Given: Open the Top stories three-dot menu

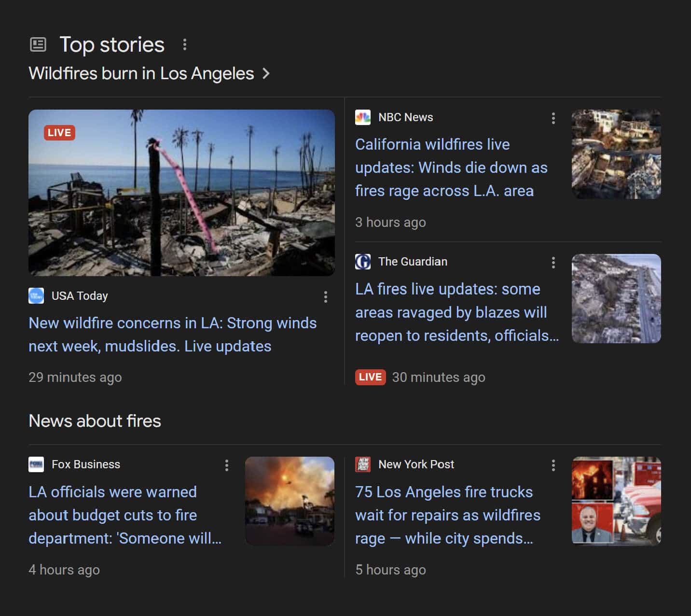Looking at the screenshot, I should tap(184, 45).
